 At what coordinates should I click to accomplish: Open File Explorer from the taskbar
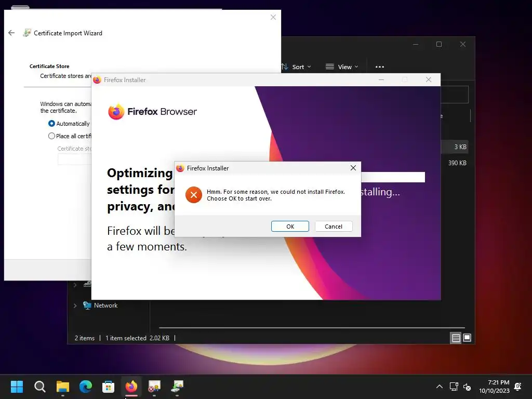coord(63,387)
